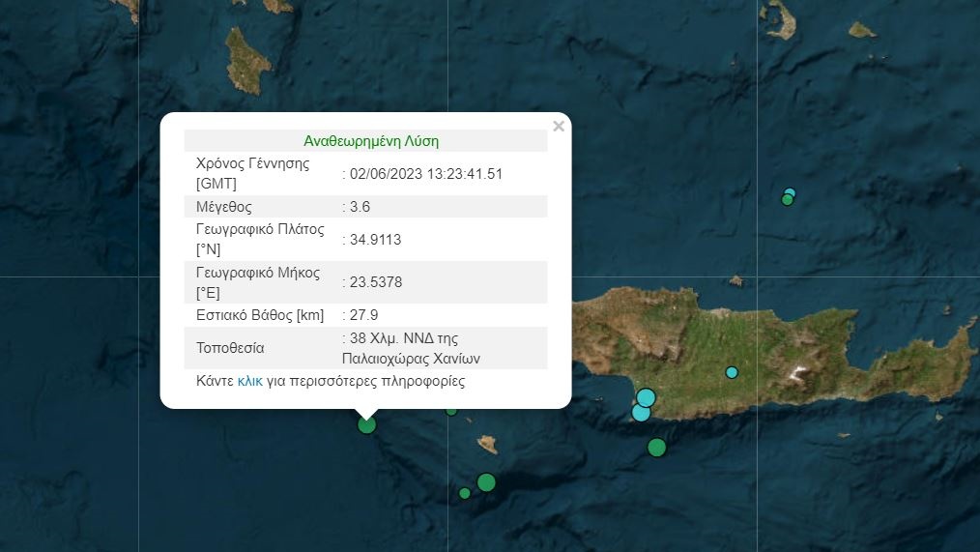Select the 'Εστιακό Βάθος [km]' label
The image size is (980, 552).
point(260,315)
